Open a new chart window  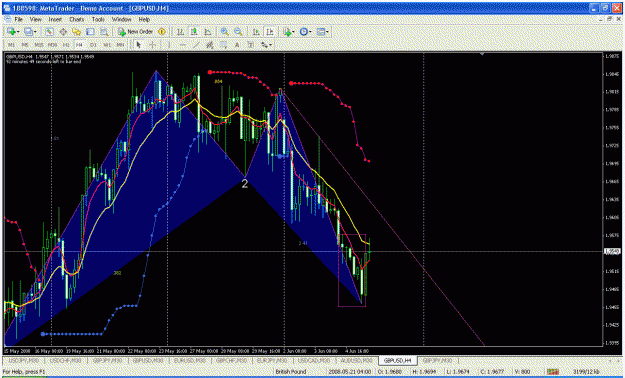(x=11, y=32)
